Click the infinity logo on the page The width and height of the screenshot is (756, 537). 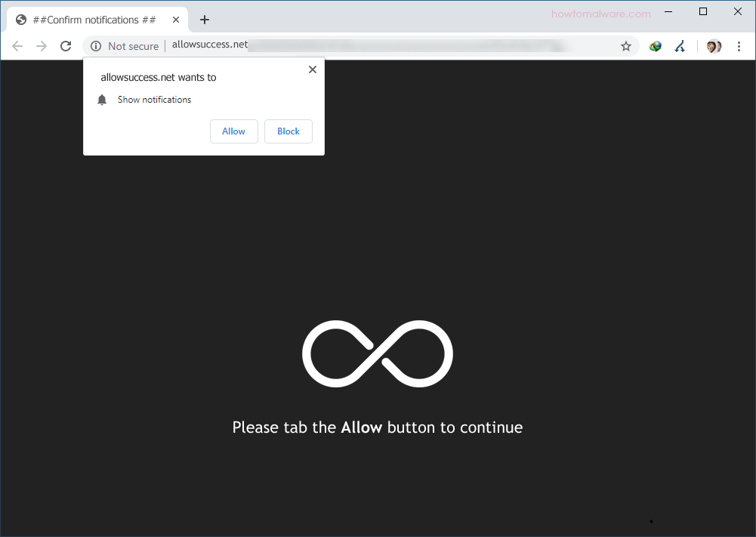click(378, 353)
